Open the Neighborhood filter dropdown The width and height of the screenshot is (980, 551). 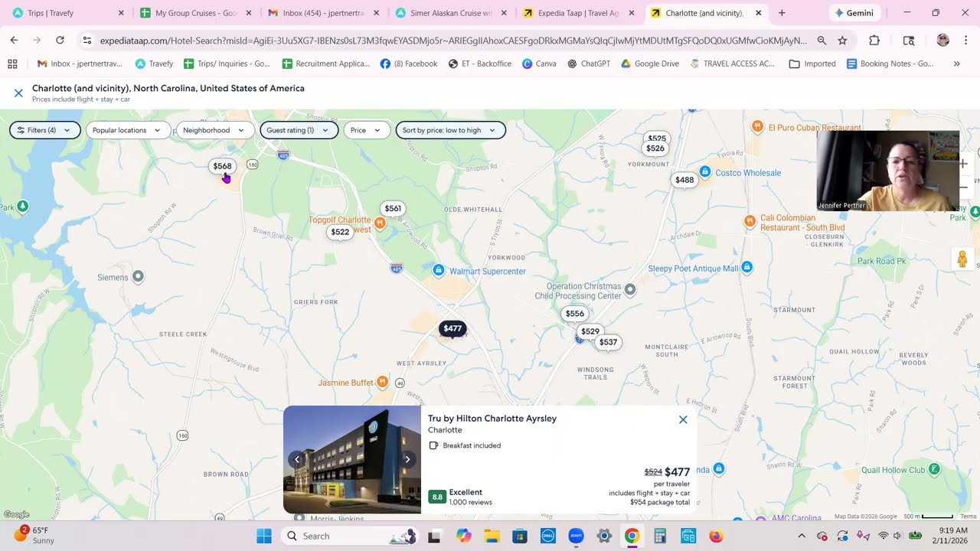click(215, 130)
